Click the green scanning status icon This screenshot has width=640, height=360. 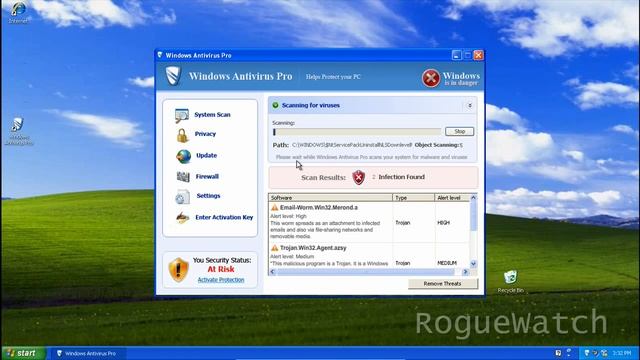(x=275, y=105)
